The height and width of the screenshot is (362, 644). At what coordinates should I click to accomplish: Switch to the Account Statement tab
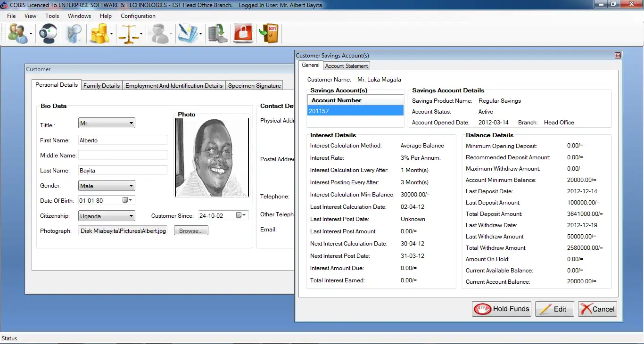[x=347, y=66]
